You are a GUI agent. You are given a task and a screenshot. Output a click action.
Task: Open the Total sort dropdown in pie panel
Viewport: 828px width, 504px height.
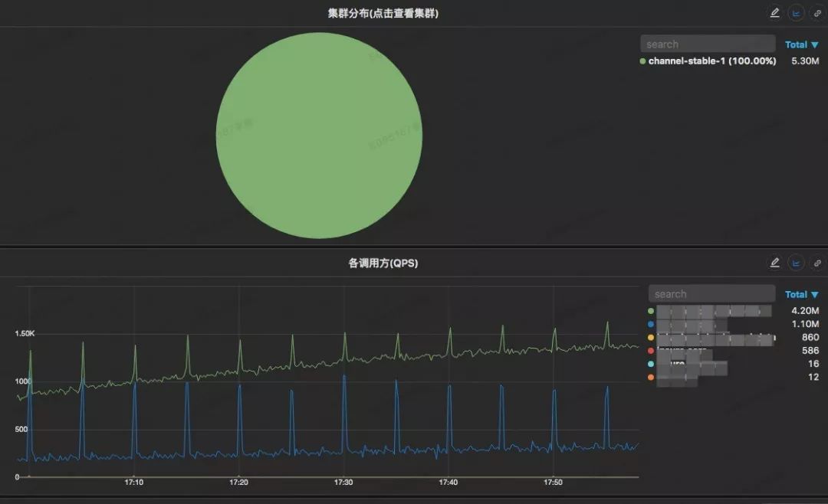[802, 45]
